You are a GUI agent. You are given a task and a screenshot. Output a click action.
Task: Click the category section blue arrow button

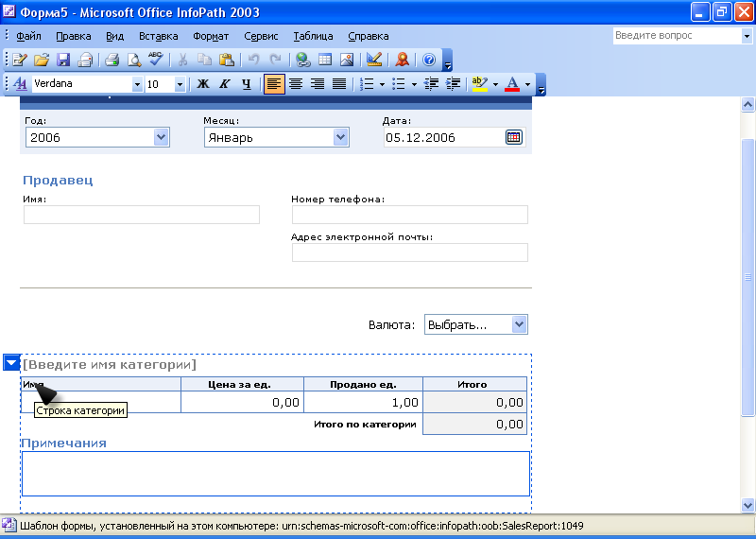tap(11, 362)
